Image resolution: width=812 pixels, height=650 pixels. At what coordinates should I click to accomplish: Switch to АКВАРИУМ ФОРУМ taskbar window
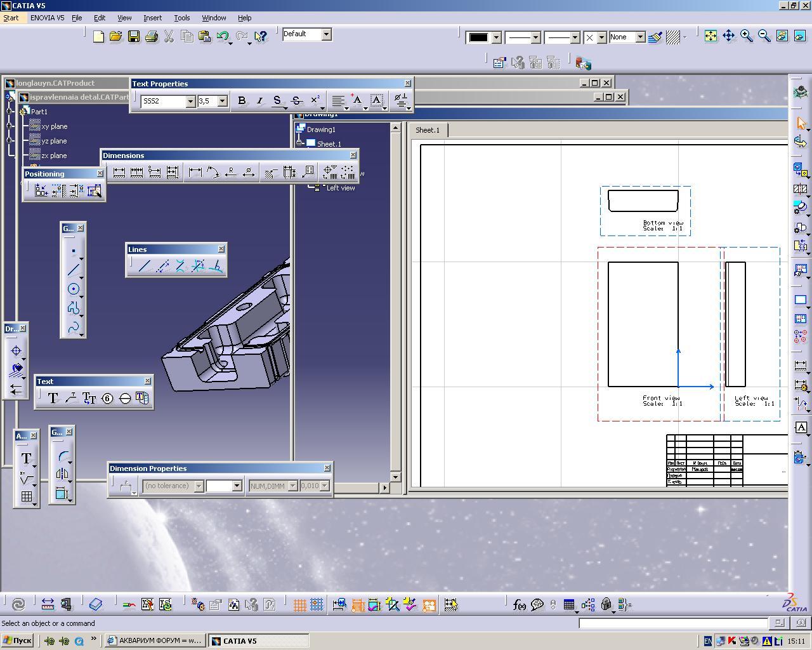(155, 640)
